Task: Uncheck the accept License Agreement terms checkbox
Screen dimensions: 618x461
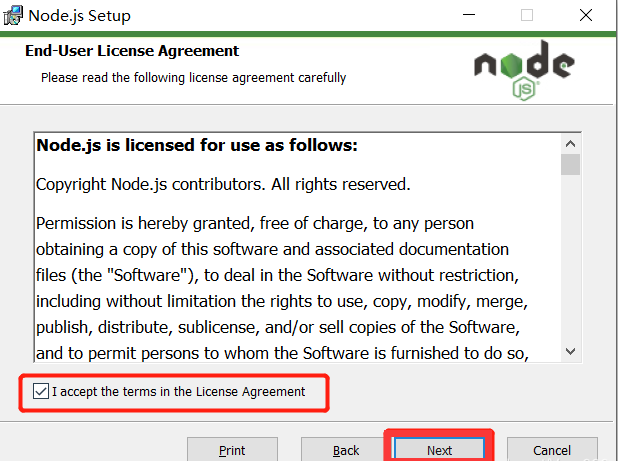Action: 41,392
